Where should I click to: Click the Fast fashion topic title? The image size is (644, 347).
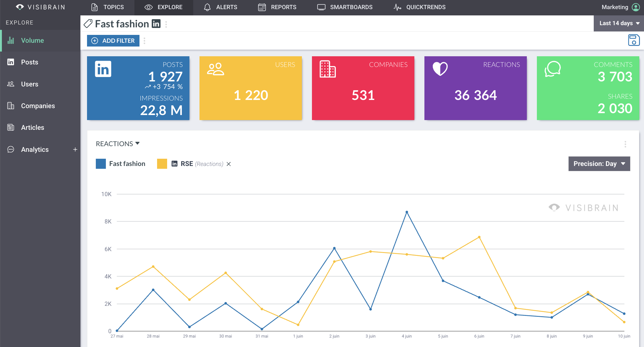coord(122,24)
